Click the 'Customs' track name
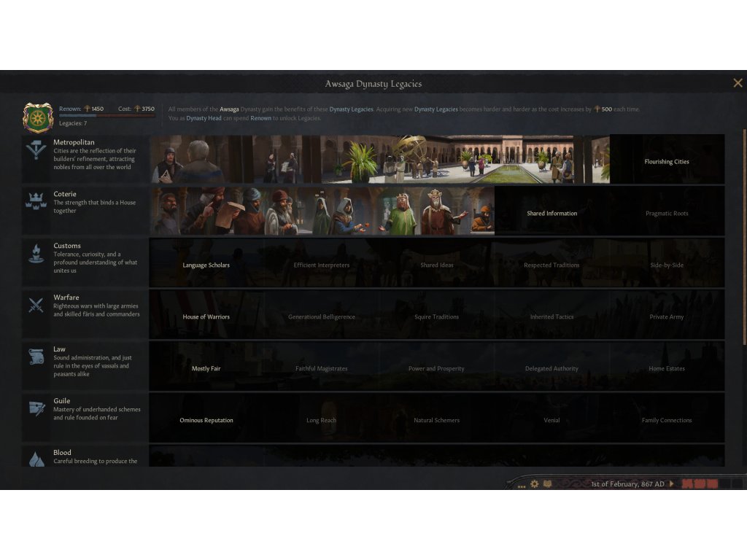The height and width of the screenshot is (560, 747). pos(67,246)
